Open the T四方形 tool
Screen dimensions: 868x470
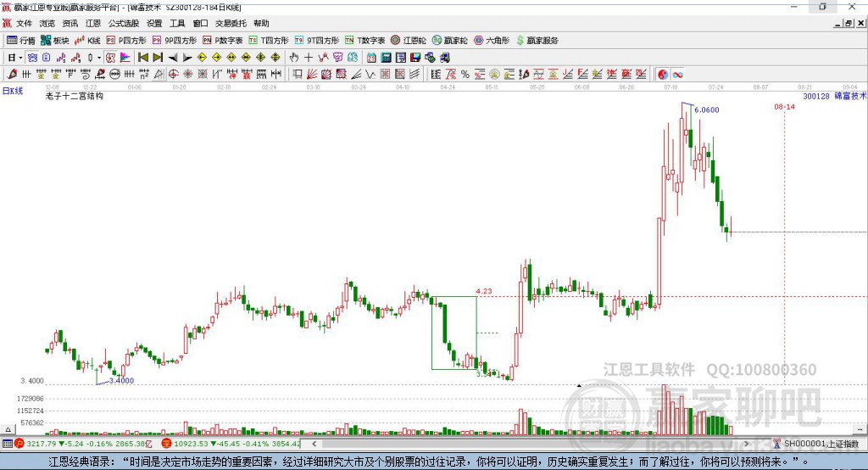[269, 41]
